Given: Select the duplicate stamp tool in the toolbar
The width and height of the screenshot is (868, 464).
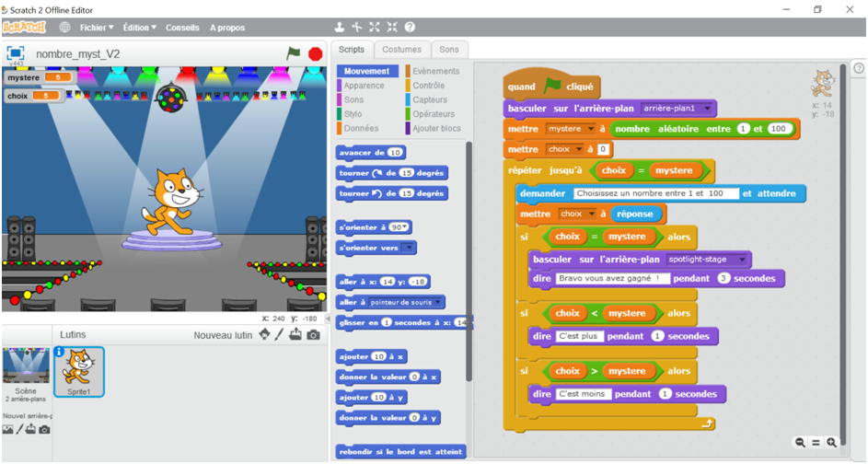Looking at the screenshot, I should pyautogui.click(x=340, y=28).
